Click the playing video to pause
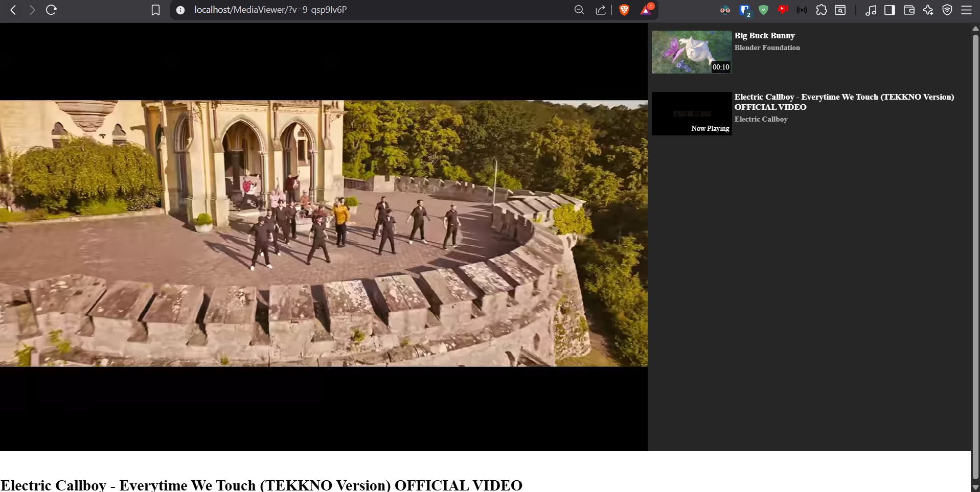980x492 pixels. pos(324,233)
